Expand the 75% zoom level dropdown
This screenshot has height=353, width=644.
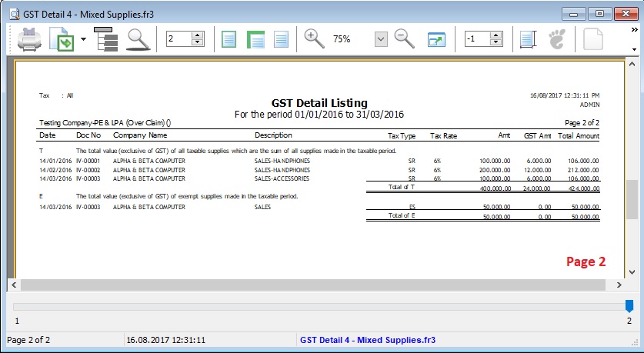pyautogui.click(x=380, y=38)
